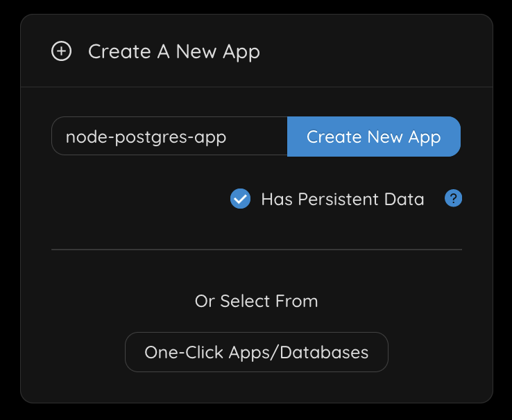Viewport: 512px width, 420px height.
Task: Focus the text box containing node-postgres-app
Action: coord(169,137)
